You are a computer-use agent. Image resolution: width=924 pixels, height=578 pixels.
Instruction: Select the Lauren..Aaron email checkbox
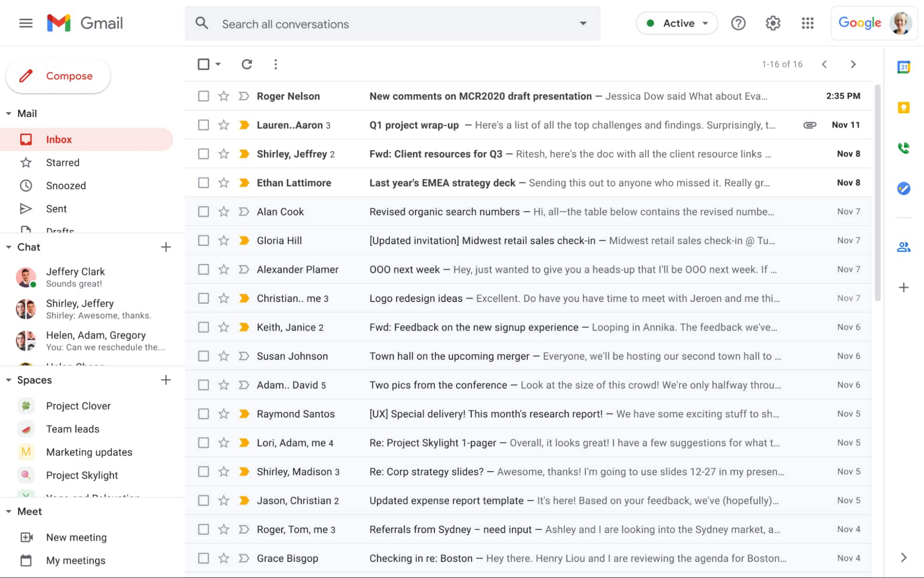[203, 125]
